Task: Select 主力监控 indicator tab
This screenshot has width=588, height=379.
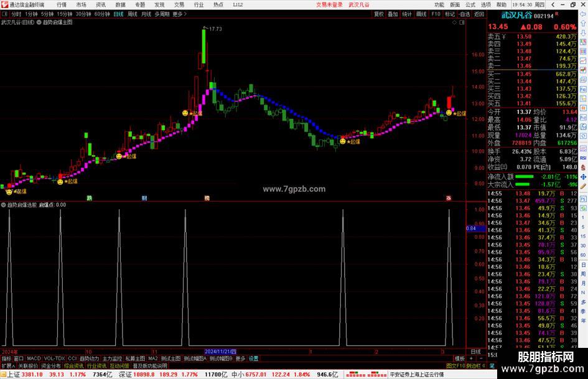Action: 112,358
